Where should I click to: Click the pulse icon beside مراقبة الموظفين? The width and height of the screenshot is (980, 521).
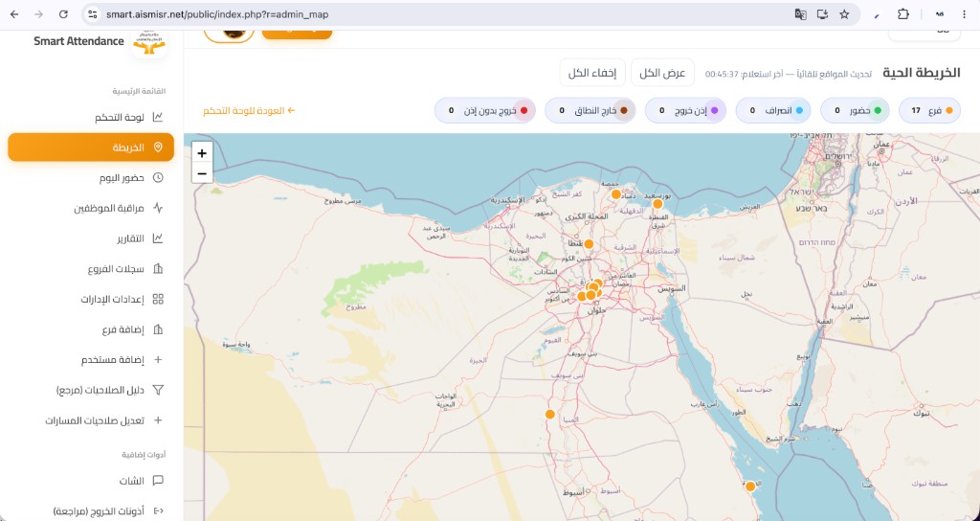pos(158,208)
